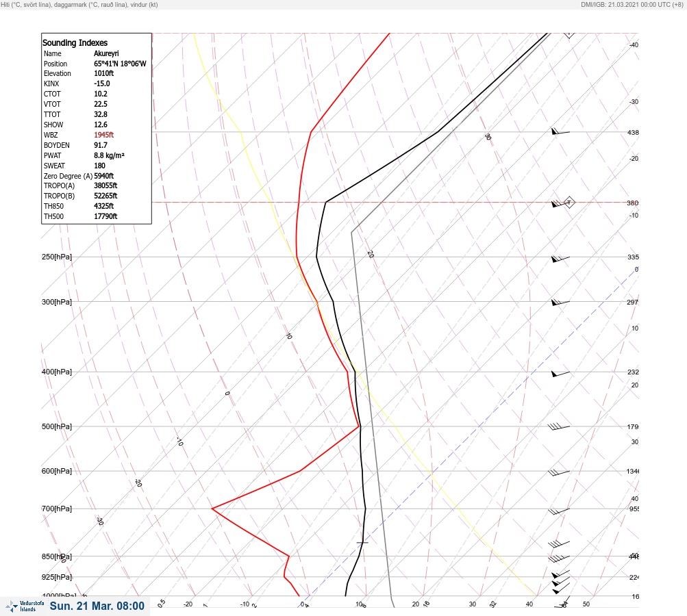Click the BOYDEN row label

(x=57, y=145)
